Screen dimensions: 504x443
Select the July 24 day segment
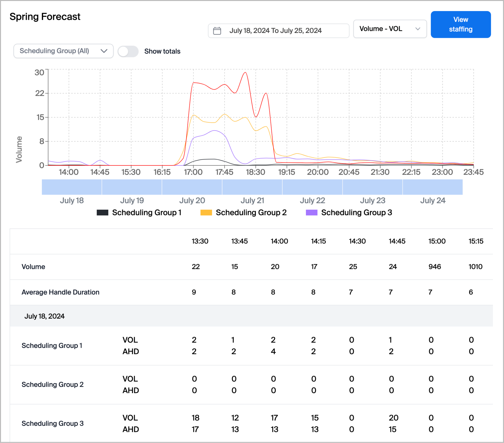coord(432,187)
